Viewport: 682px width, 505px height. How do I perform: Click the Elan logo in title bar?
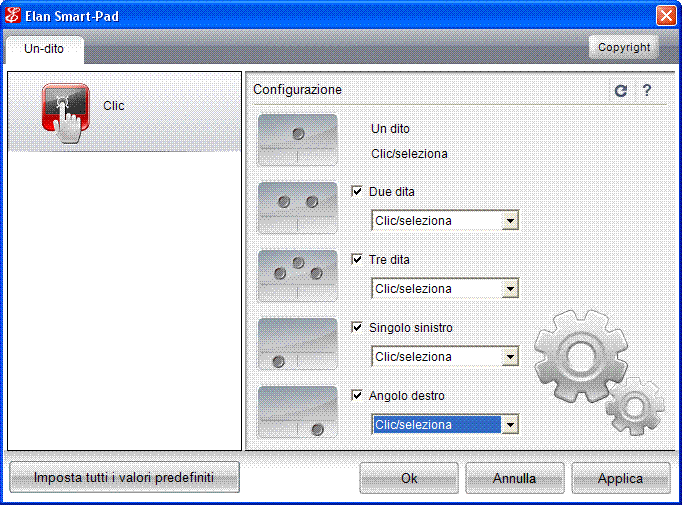pyautogui.click(x=13, y=16)
